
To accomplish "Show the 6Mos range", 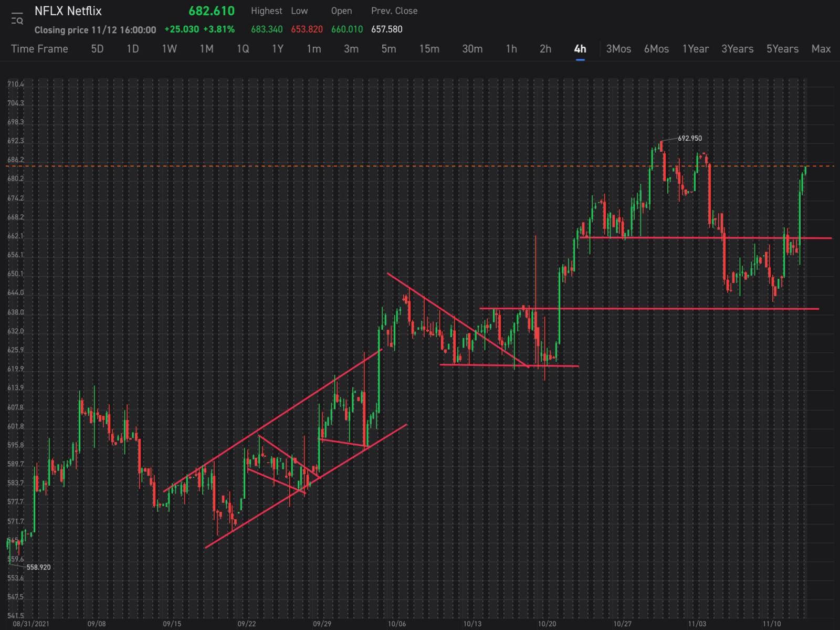I will click(x=656, y=49).
